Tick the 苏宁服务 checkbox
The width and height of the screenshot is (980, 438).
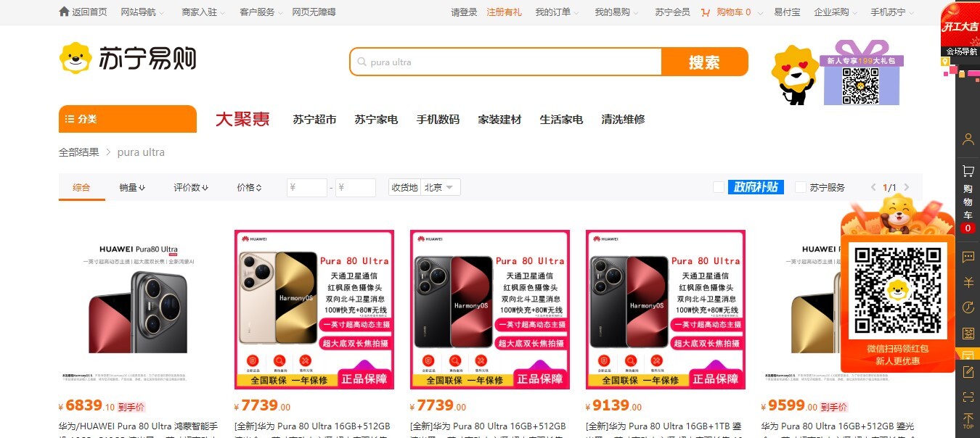coord(801,187)
